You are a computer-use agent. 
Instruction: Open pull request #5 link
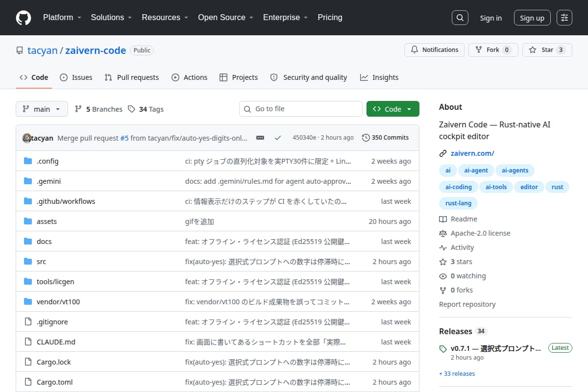[124, 138]
